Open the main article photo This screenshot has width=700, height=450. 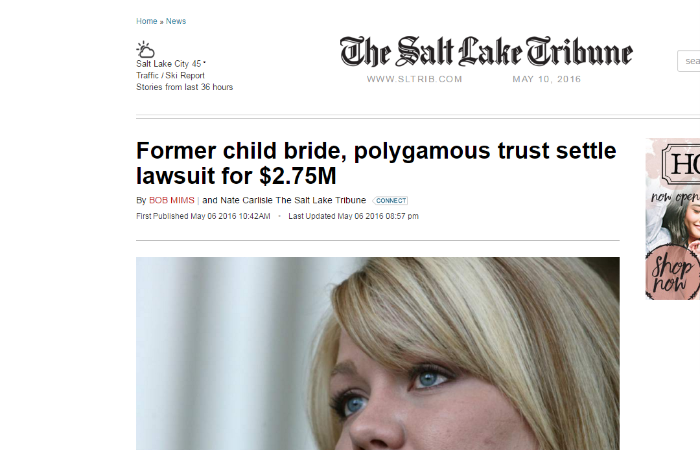pos(378,354)
